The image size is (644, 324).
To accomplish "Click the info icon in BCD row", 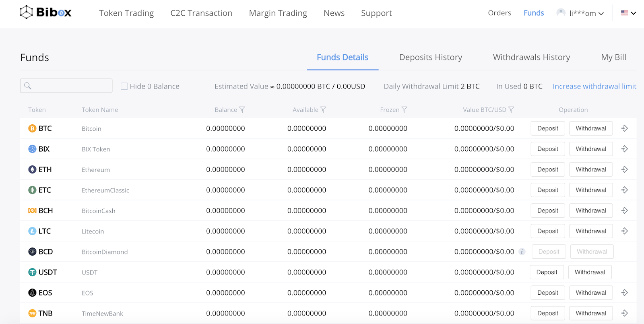I will 522,252.
